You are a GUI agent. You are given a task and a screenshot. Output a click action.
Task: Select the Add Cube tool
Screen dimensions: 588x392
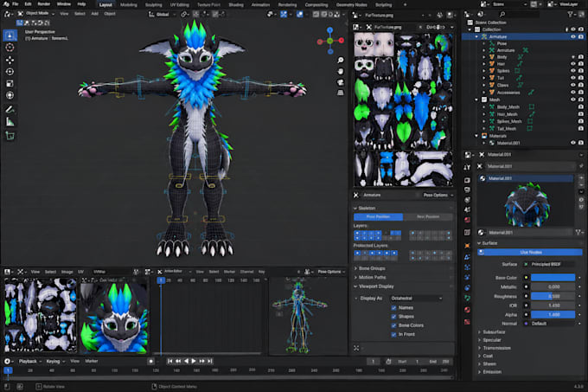(10, 135)
